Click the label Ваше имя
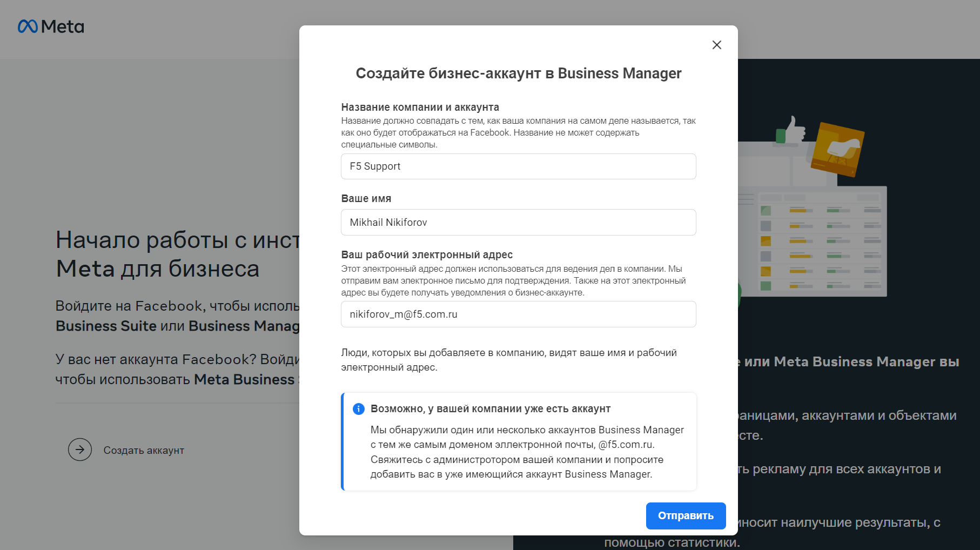Viewport: 980px width, 550px height. point(366,199)
